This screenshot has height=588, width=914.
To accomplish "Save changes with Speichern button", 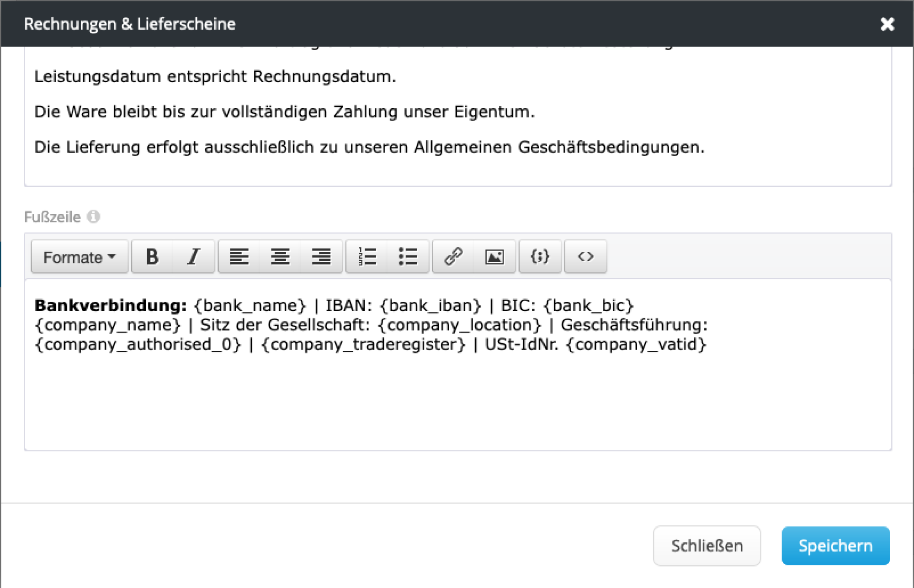I will (835, 546).
